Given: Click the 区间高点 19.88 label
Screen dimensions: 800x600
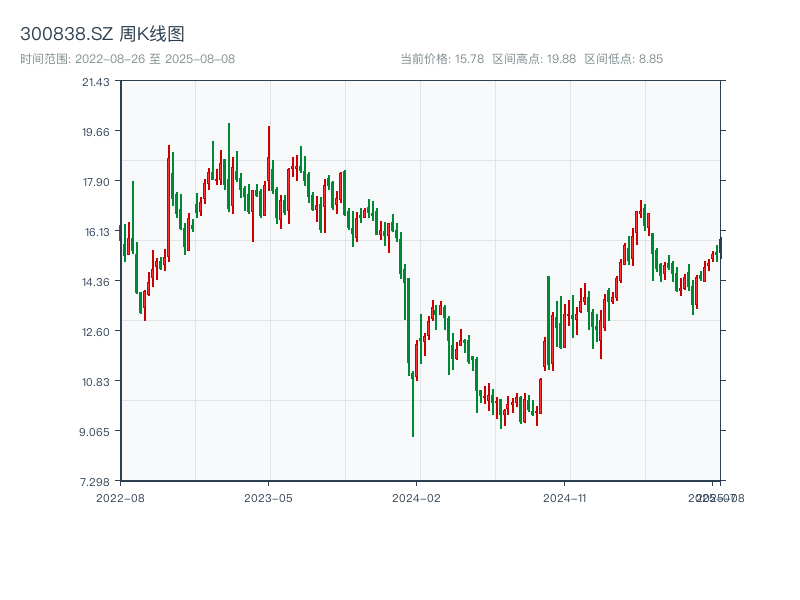Looking at the screenshot, I should [534, 59].
